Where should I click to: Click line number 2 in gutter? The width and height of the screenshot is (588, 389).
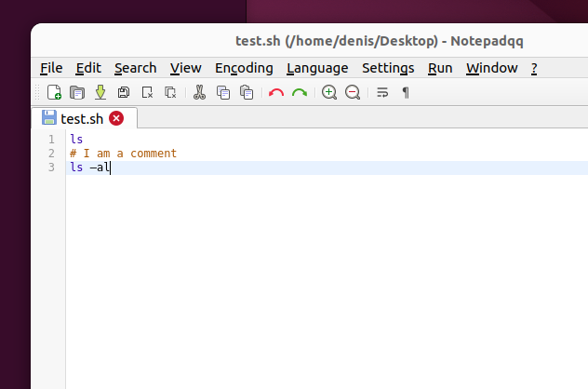[51, 154]
